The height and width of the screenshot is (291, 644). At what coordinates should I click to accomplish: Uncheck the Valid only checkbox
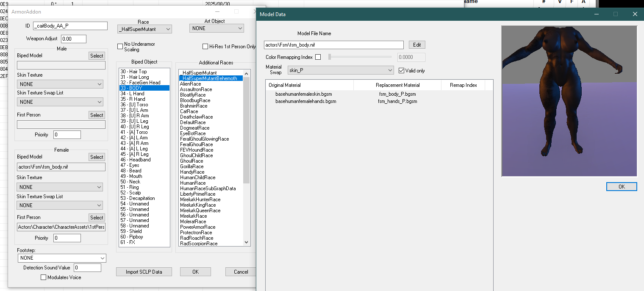[x=401, y=70]
